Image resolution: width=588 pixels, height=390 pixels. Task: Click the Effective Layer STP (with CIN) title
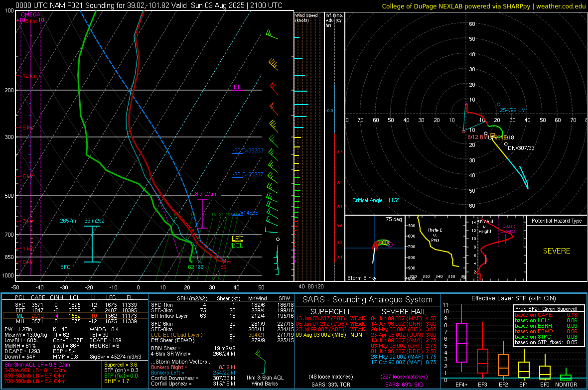(x=513, y=298)
